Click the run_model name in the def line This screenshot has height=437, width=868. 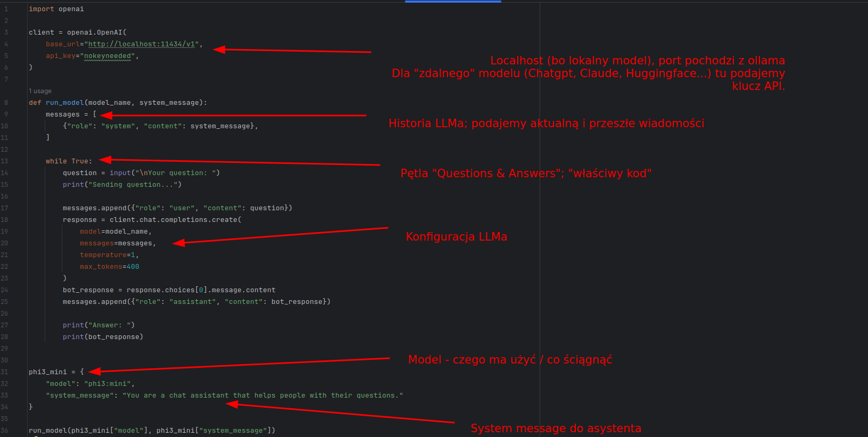(64, 103)
